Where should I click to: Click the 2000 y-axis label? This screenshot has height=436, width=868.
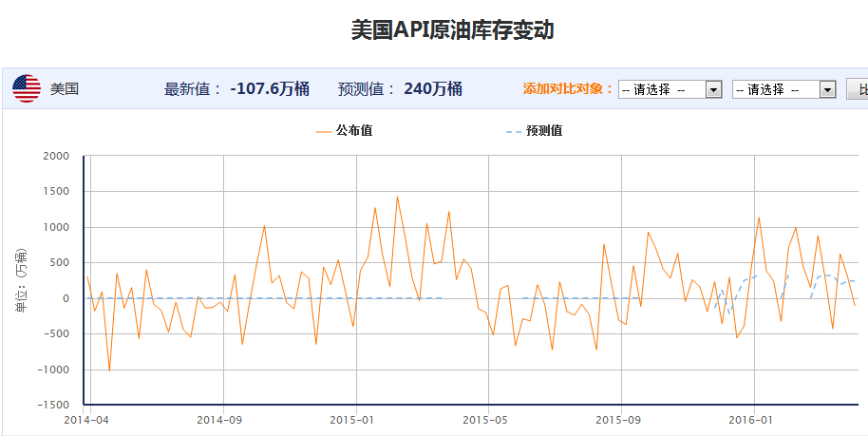[58, 156]
